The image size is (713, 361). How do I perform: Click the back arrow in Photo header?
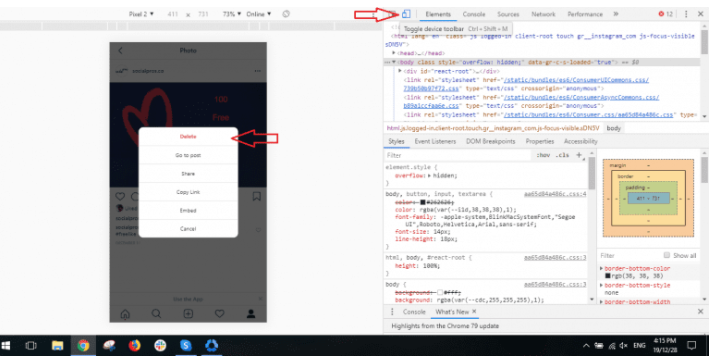121,50
